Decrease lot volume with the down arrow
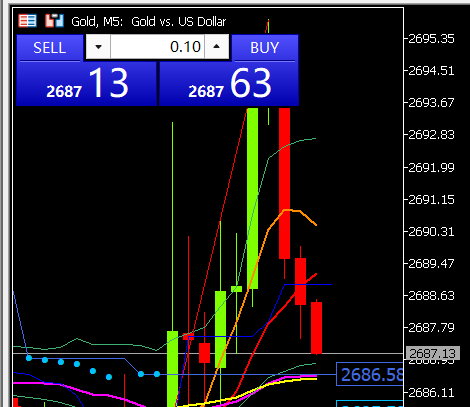The width and height of the screenshot is (470, 407). (98, 47)
